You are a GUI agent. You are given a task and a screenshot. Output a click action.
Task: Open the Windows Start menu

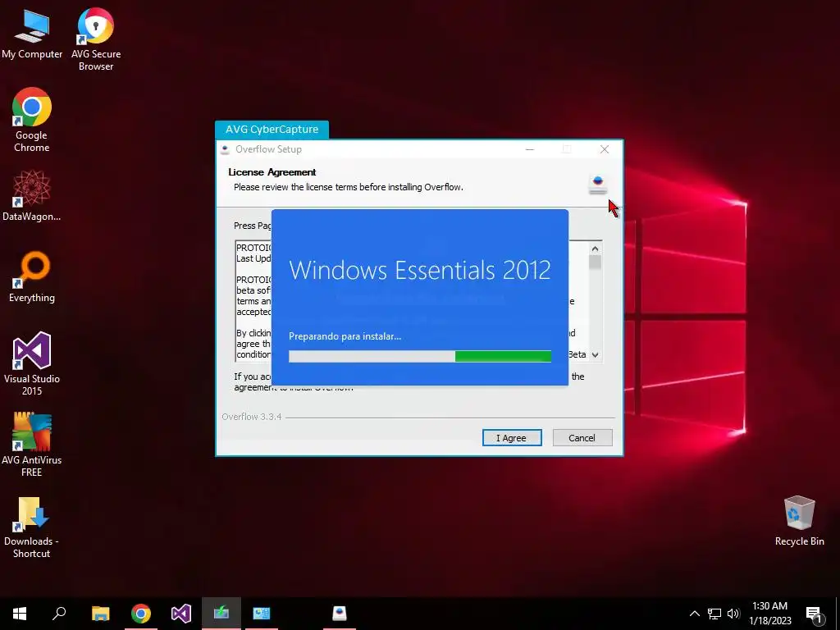click(20, 614)
